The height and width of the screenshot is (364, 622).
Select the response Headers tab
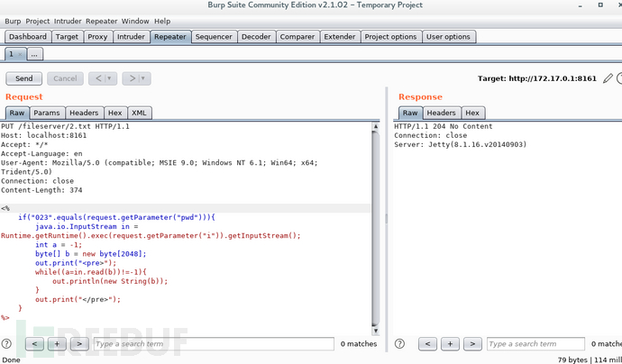(x=442, y=113)
